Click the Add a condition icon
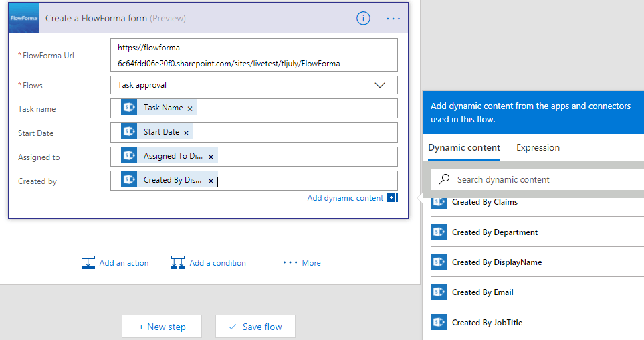The width and height of the screenshot is (644, 340). 178,262
